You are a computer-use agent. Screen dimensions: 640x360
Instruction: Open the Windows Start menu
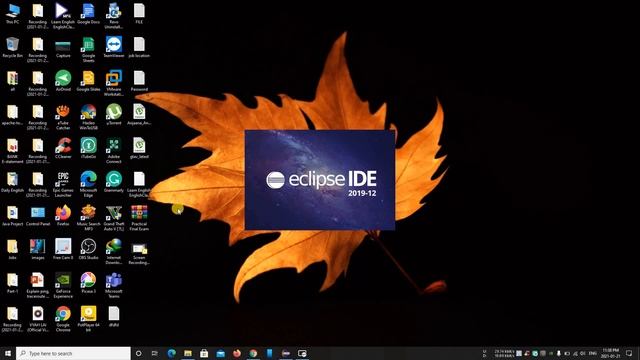tap(8, 353)
